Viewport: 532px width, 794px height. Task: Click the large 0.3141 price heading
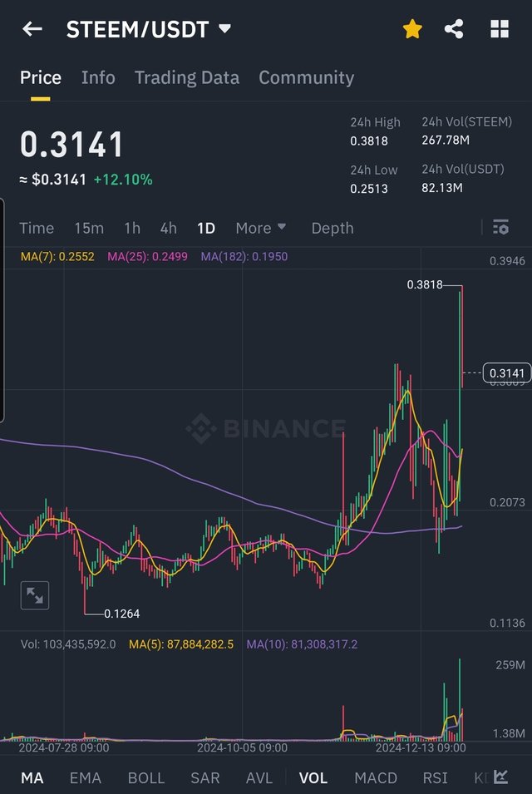(71, 145)
